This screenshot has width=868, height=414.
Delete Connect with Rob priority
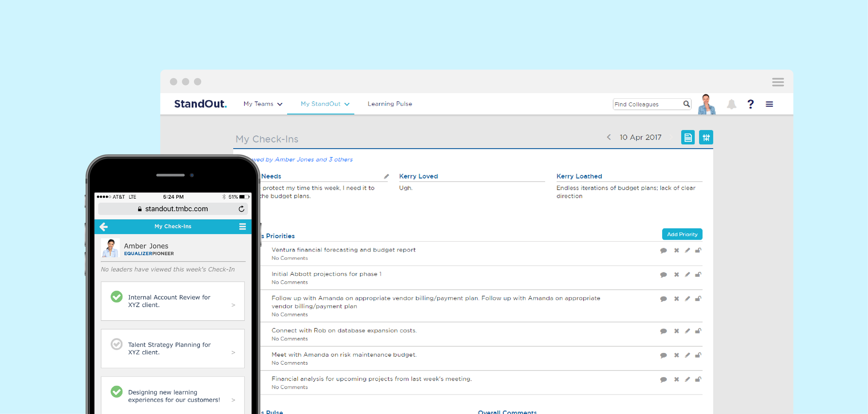tap(676, 331)
